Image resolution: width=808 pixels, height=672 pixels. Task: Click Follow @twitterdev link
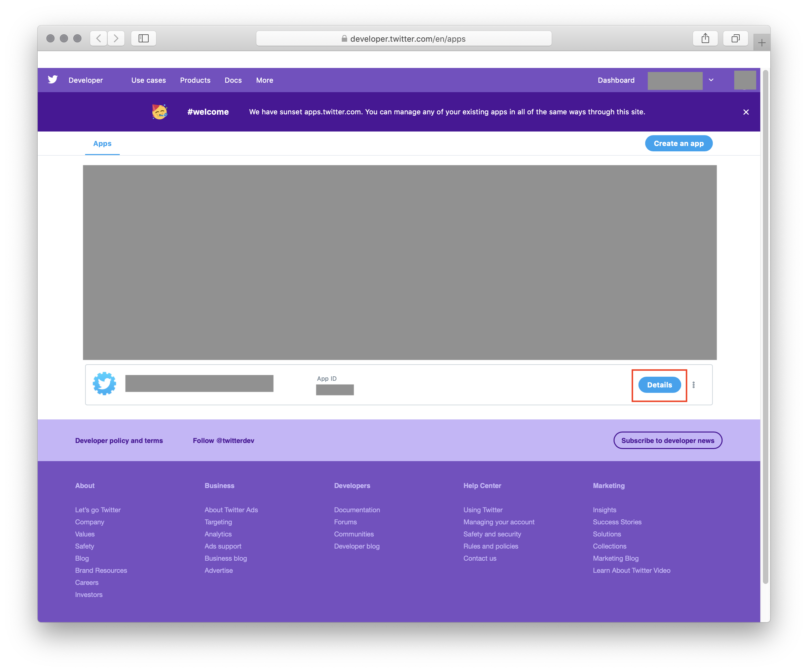224,441
